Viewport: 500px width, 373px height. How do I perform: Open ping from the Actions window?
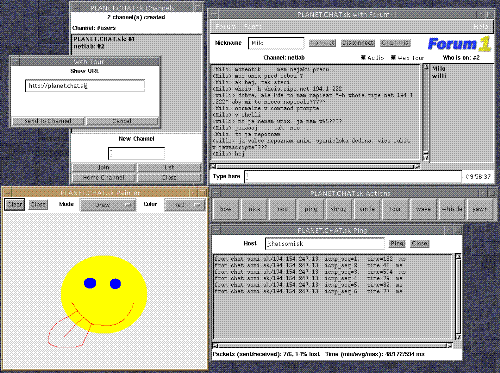pos(311,209)
